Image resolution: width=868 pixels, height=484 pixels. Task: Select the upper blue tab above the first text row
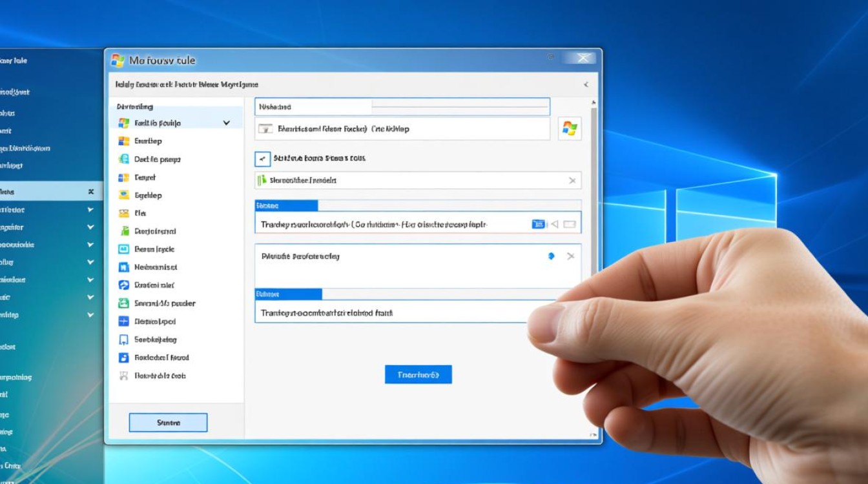[x=286, y=206]
